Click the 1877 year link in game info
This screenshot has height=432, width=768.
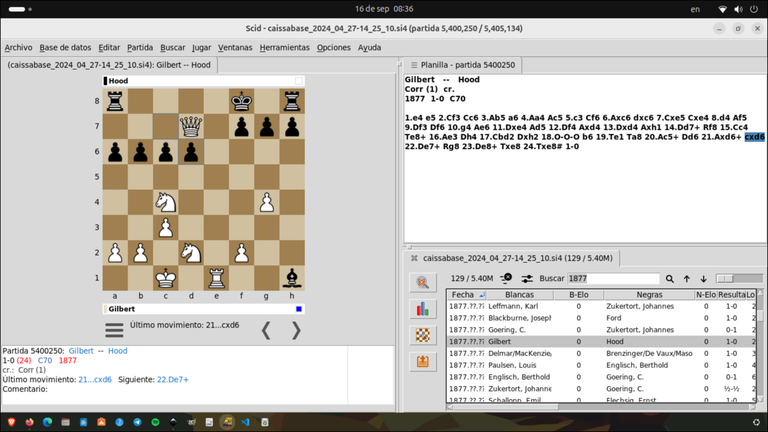tap(68, 360)
